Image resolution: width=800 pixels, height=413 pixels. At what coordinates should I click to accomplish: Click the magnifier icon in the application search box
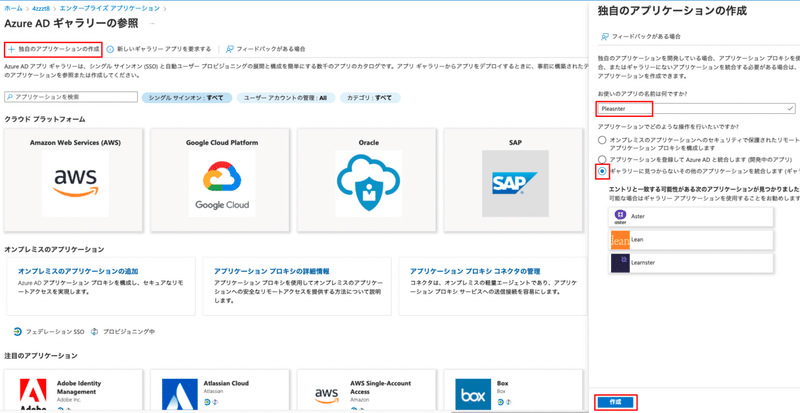pyautogui.click(x=10, y=96)
